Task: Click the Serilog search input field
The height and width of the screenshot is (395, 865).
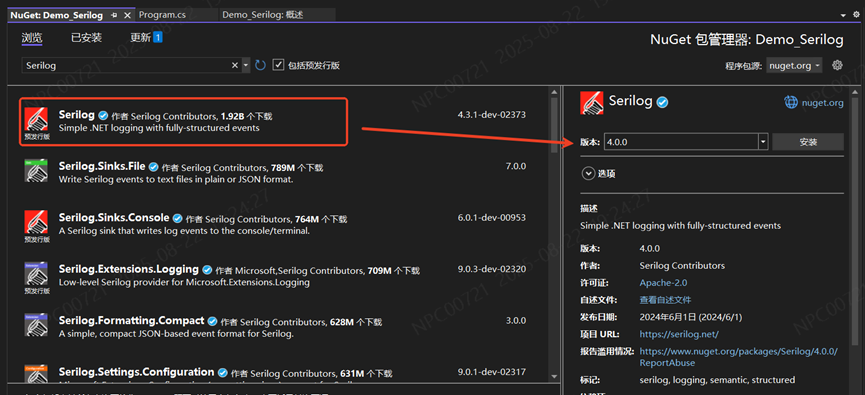Action: pos(126,65)
